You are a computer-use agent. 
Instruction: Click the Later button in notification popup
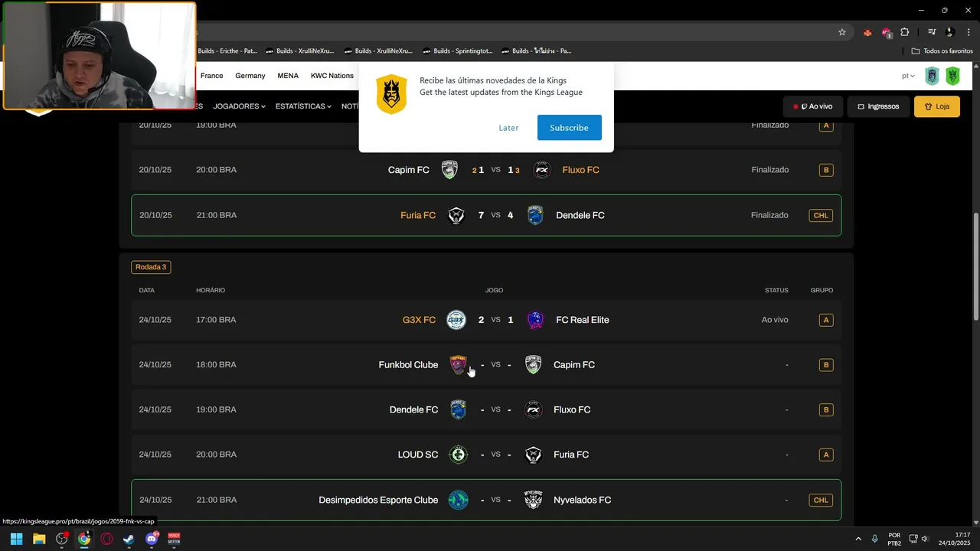(x=508, y=128)
